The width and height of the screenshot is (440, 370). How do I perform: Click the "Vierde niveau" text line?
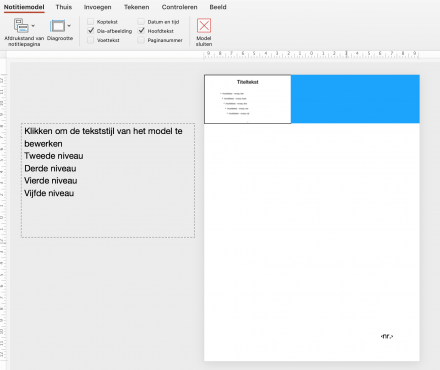[x=51, y=181]
